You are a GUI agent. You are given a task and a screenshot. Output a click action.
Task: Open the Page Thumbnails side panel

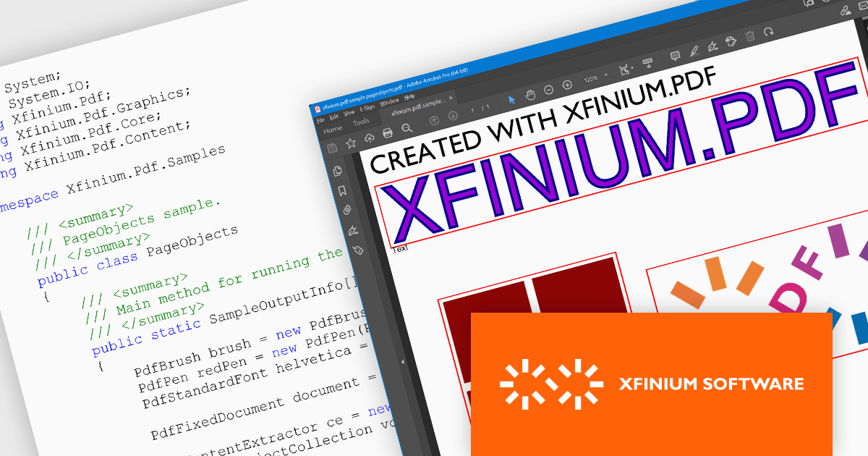point(338,172)
